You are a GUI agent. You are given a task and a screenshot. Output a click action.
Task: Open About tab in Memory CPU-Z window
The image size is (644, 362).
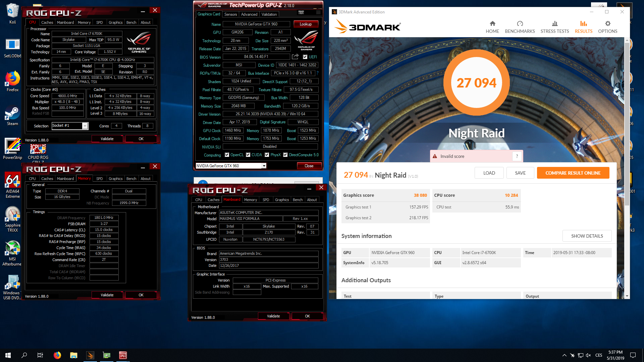(146, 179)
